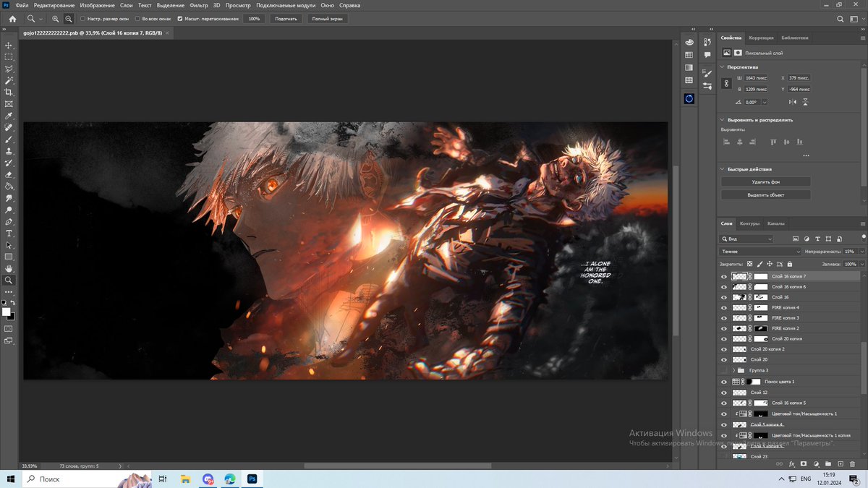Open the Color panel icon
This screenshot has height=488, width=868.
coord(689,43)
